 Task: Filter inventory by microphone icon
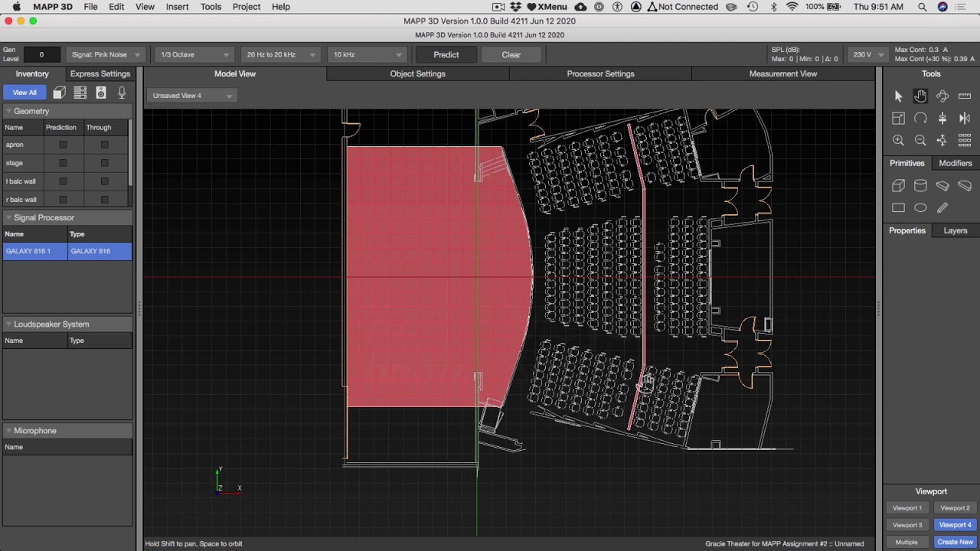(122, 93)
